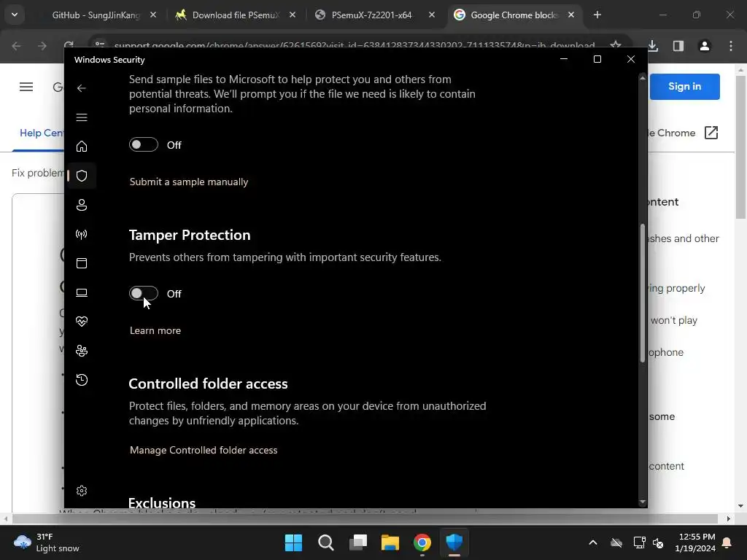The height and width of the screenshot is (560, 747).
Task: Open weather widget showing Light snow
Action: tap(47, 542)
